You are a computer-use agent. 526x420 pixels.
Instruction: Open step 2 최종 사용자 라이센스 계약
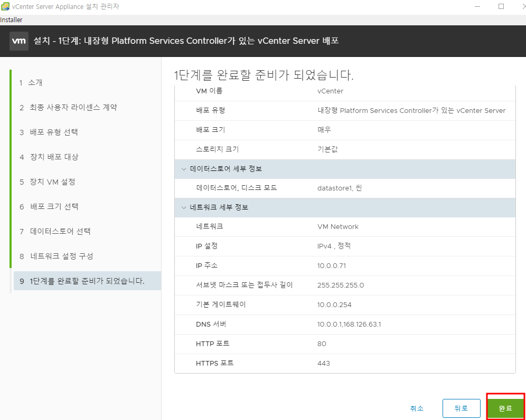[x=68, y=107]
